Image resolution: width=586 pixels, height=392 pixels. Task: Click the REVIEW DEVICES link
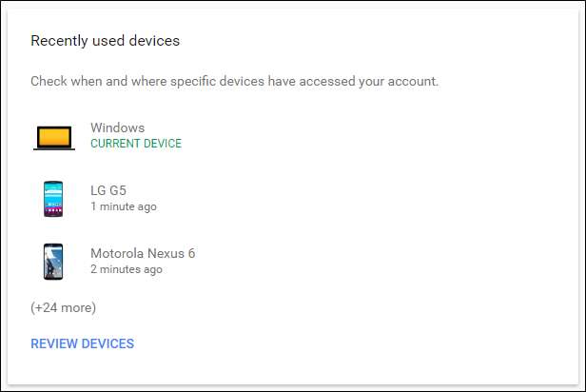[x=82, y=343]
